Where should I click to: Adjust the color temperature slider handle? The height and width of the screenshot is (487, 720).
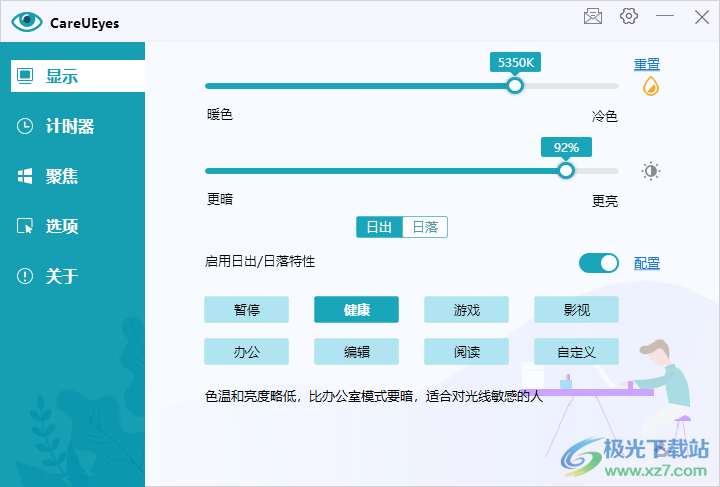(515, 85)
